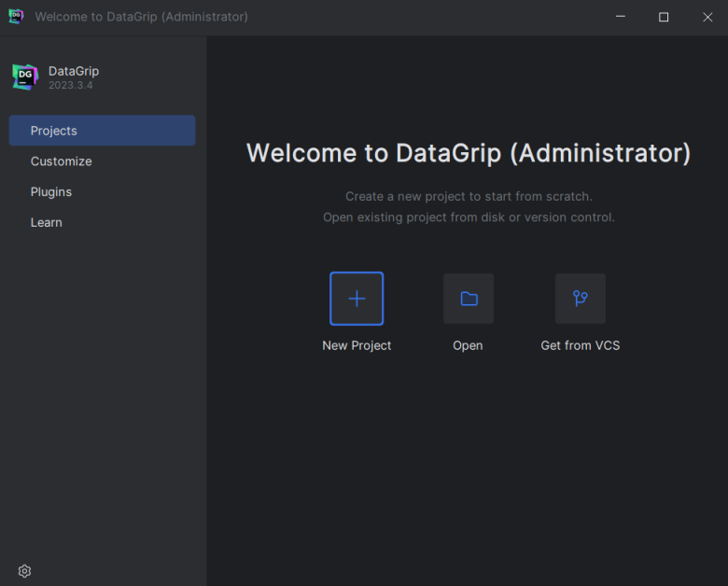Click the plus icon for New Project
This screenshot has width=728, height=586.
[x=357, y=299]
